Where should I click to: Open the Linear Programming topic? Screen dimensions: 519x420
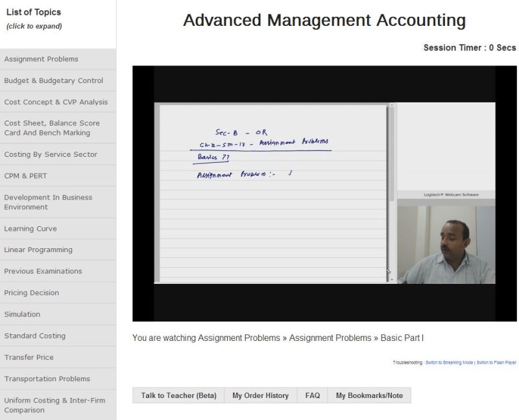(x=38, y=250)
